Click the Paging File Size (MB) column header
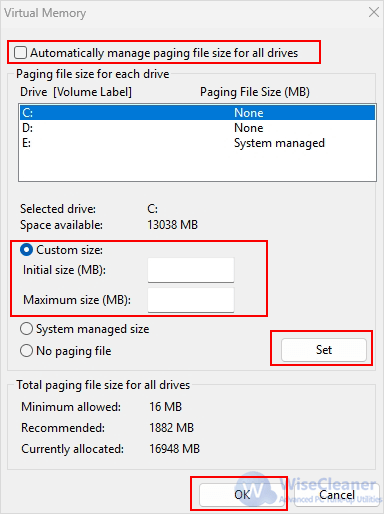Screen dimensions: 384x514 click(255, 92)
